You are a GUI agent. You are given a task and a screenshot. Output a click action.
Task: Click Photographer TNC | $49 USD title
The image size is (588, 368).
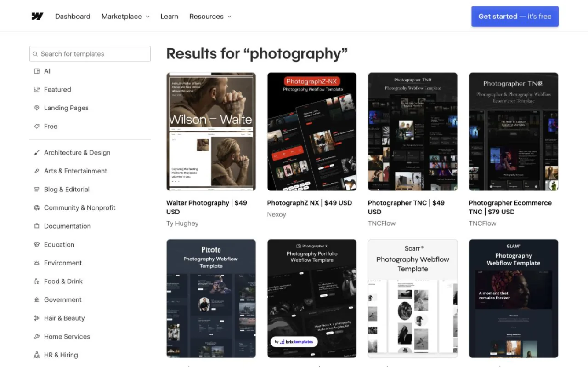[407, 207]
